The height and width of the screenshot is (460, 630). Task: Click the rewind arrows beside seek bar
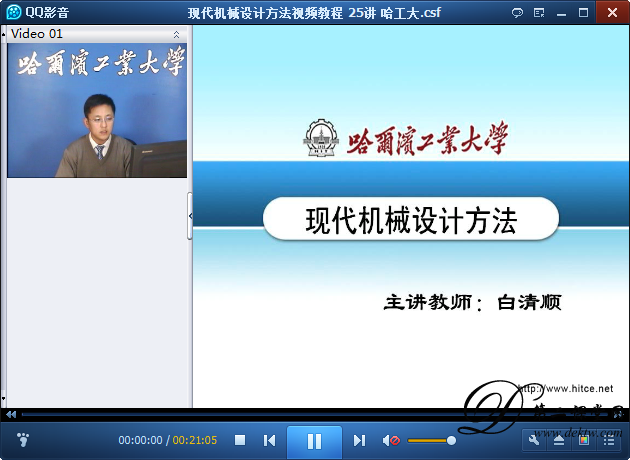[11, 414]
